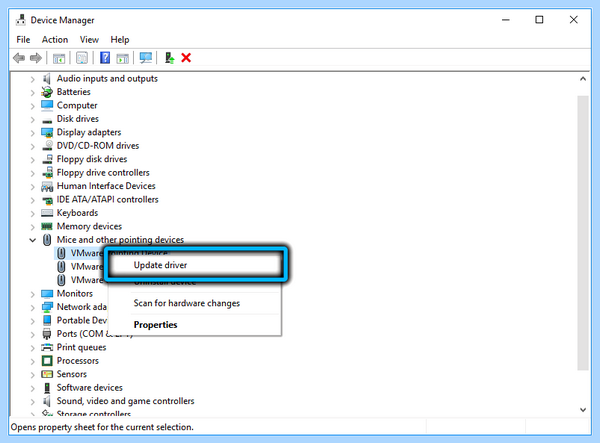Click the Sensors category icon
The image size is (600, 443).
pos(47,374)
